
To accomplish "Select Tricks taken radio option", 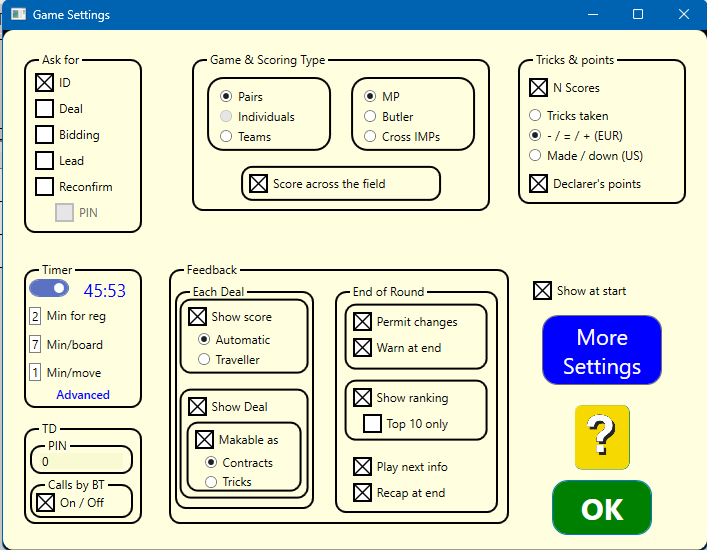I will [x=536, y=116].
